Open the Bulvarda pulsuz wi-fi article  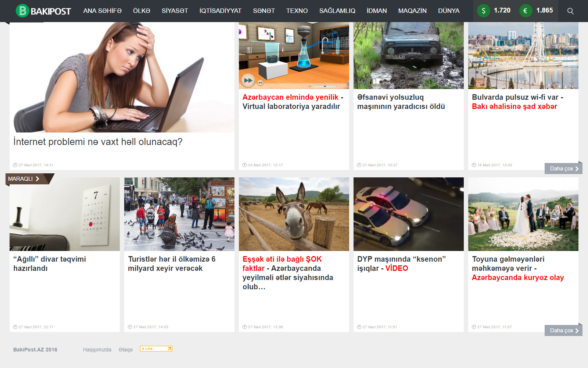pos(517,102)
